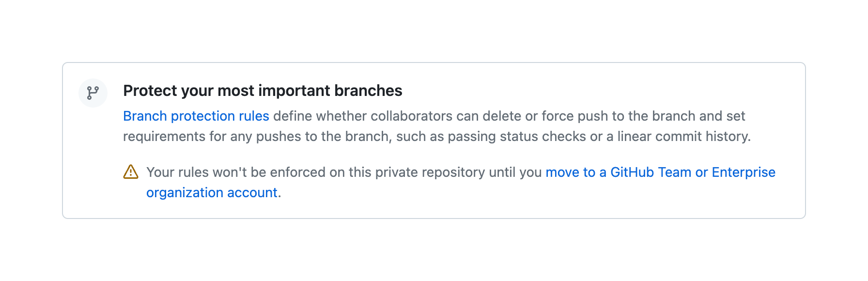Click the word 'Protect' in the heading
This screenshot has width=868, height=281.
[x=150, y=91]
